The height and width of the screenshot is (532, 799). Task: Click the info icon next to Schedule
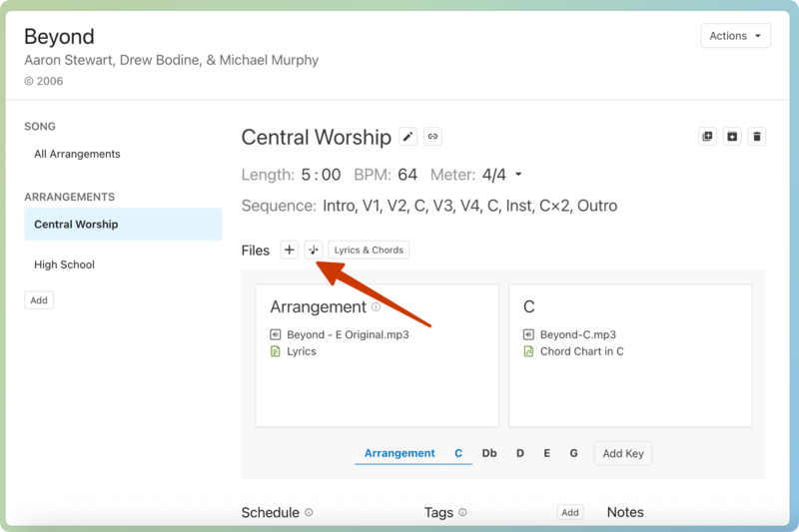(x=309, y=513)
